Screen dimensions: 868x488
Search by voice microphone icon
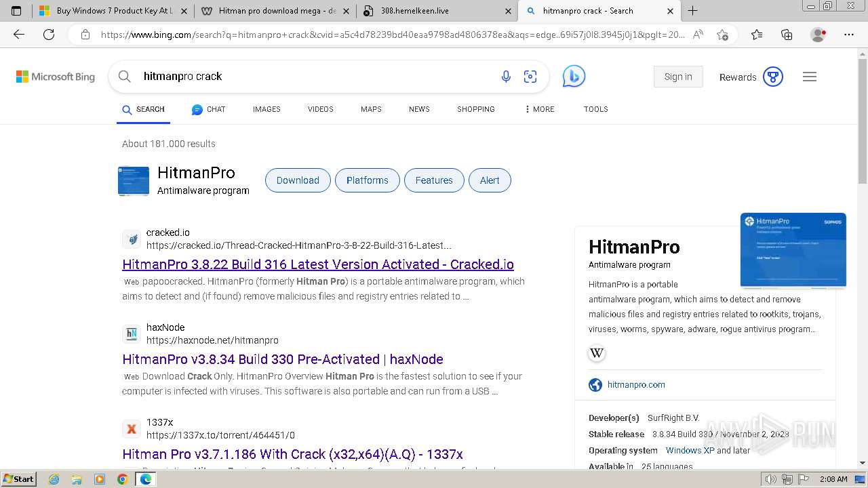[x=506, y=77]
